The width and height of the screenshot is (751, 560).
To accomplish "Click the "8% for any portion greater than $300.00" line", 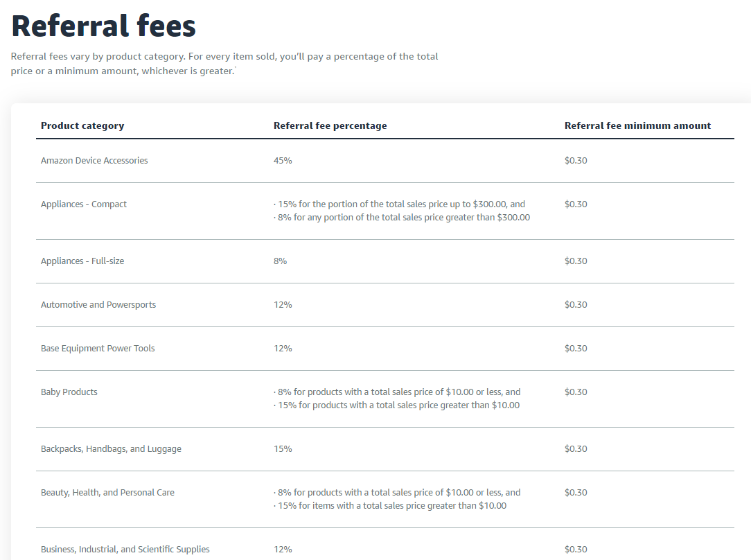I will point(402,217).
